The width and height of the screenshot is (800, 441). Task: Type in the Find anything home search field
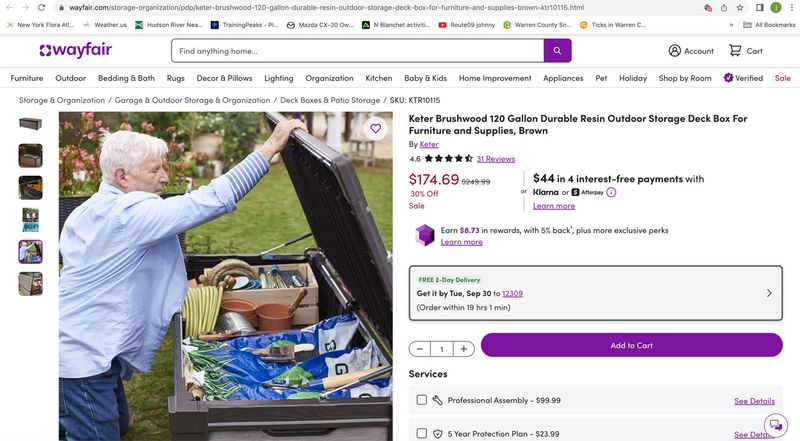(x=357, y=51)
